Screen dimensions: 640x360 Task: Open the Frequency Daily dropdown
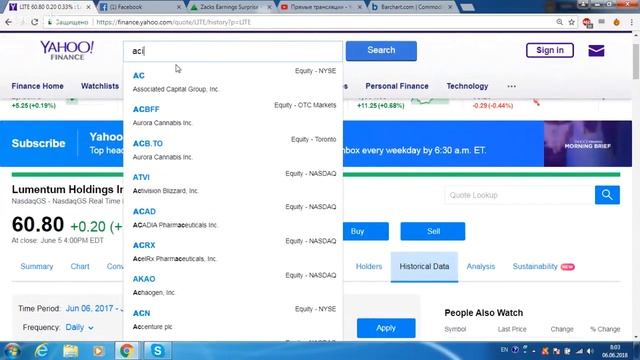79,327
